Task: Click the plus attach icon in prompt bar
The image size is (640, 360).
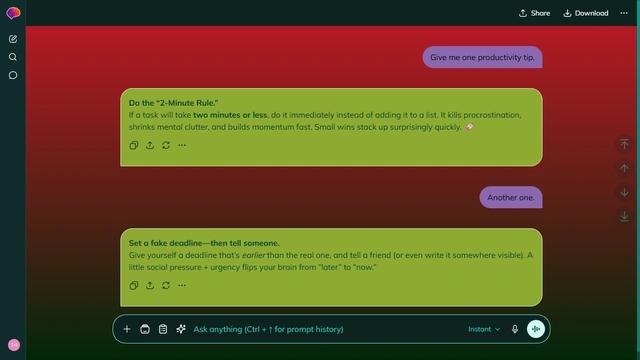Action: coord(127,329)
